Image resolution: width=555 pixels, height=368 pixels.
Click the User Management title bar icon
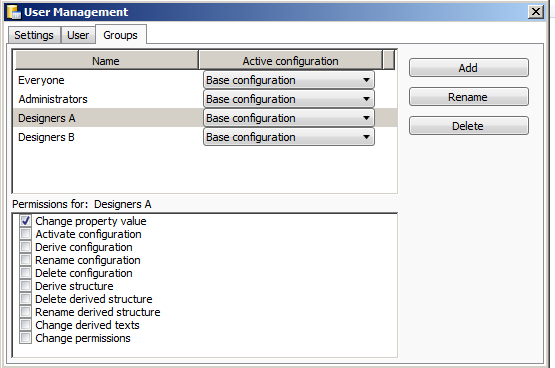[14, 12]
